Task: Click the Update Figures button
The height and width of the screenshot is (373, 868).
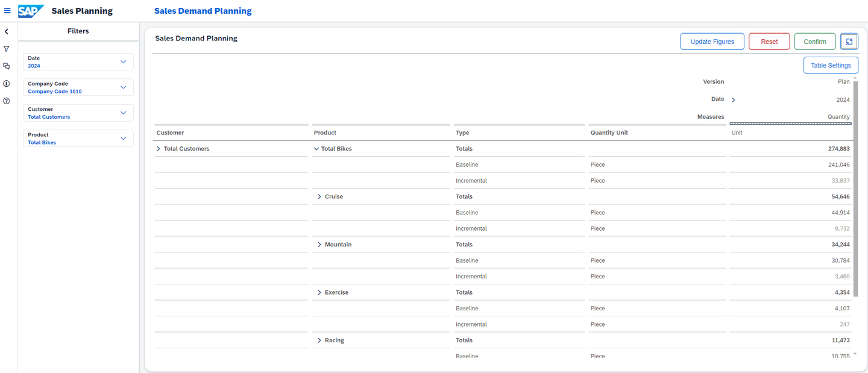Action: 712,42
